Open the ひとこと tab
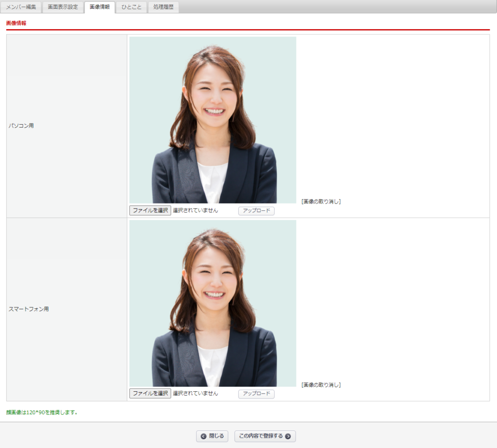 [131, 7]
